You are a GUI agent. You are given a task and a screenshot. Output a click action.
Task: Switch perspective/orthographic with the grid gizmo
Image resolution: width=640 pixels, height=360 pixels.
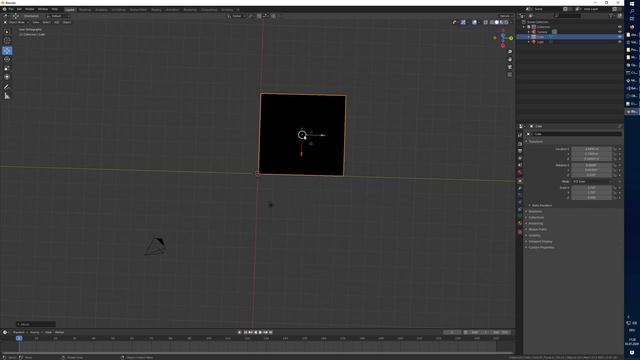point(510,75)
